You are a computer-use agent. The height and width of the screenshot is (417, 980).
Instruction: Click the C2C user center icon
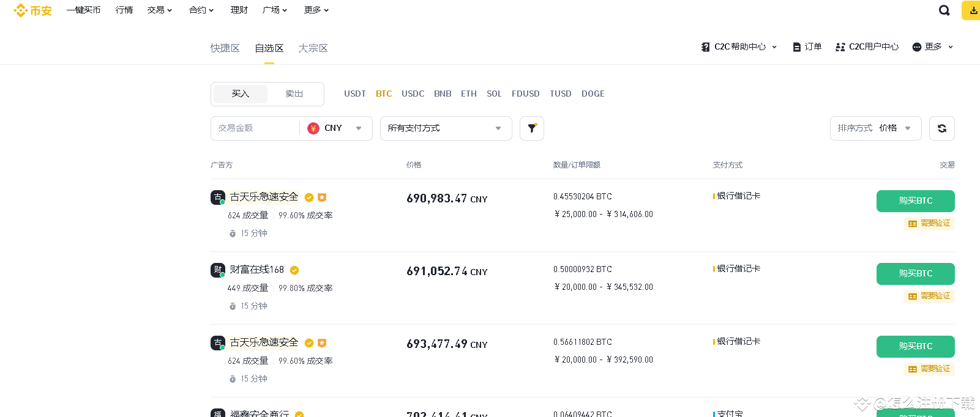(x=840, y=47)
